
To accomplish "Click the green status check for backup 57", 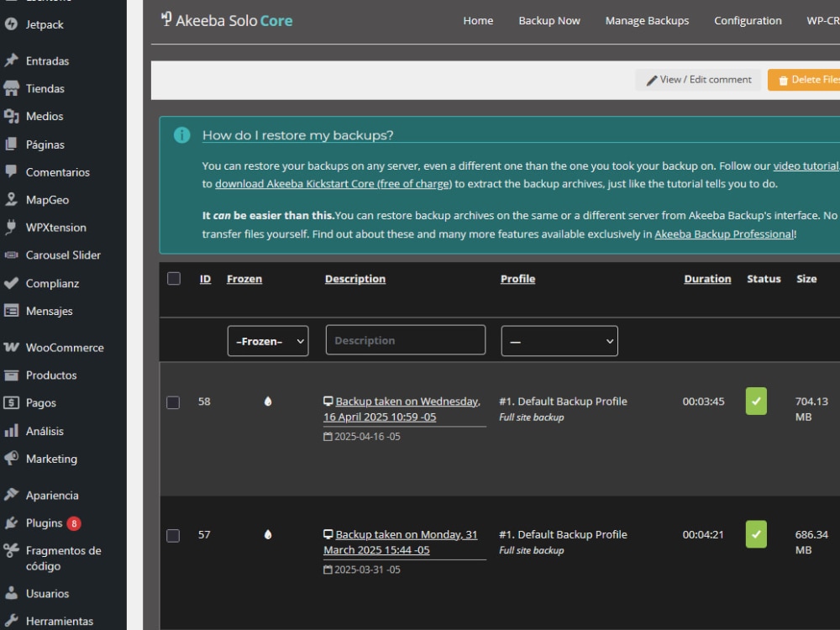I will (756, 534).
